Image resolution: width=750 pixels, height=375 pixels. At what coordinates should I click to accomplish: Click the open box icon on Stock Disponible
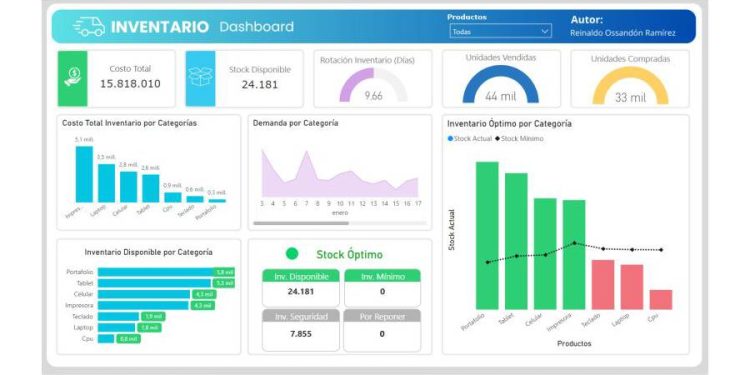pyautogui.click(x=200, y=77)
